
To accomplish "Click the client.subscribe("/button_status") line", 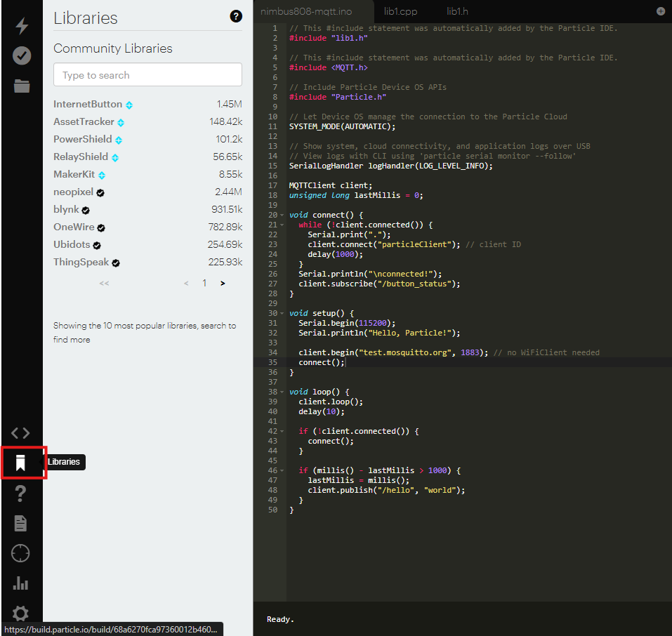I will point(379,284).
